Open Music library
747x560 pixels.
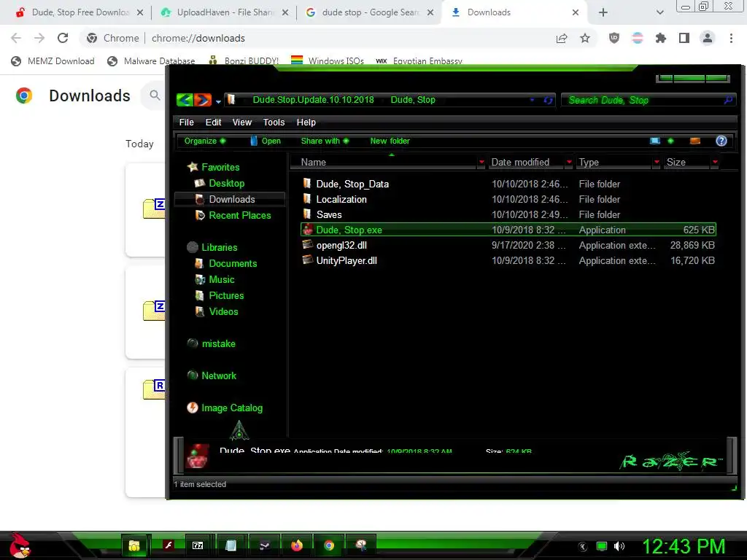(x=222, y=279)
